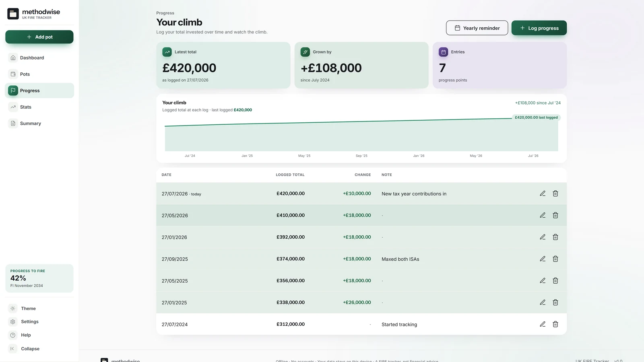Click the Summary document icon
644x362 pixels.
coord(13,123)
